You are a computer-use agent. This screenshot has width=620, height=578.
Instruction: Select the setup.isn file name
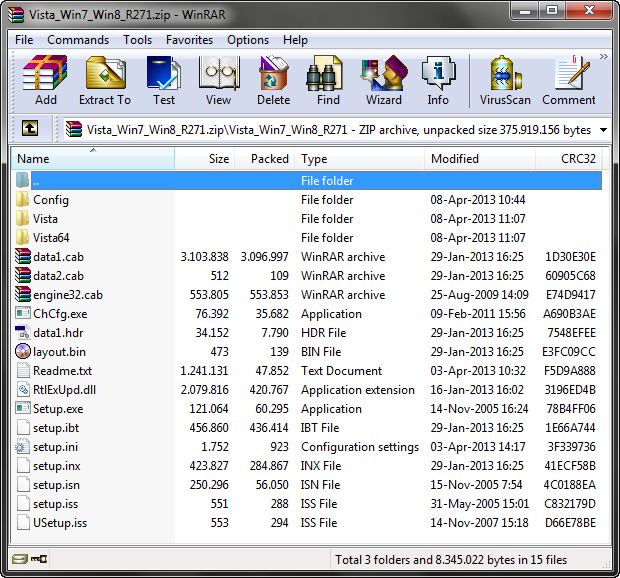(x=56, y=485)
